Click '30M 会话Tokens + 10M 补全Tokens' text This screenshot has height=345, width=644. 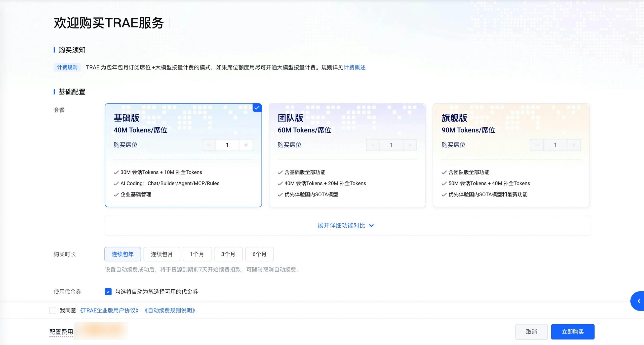(161, 172)
